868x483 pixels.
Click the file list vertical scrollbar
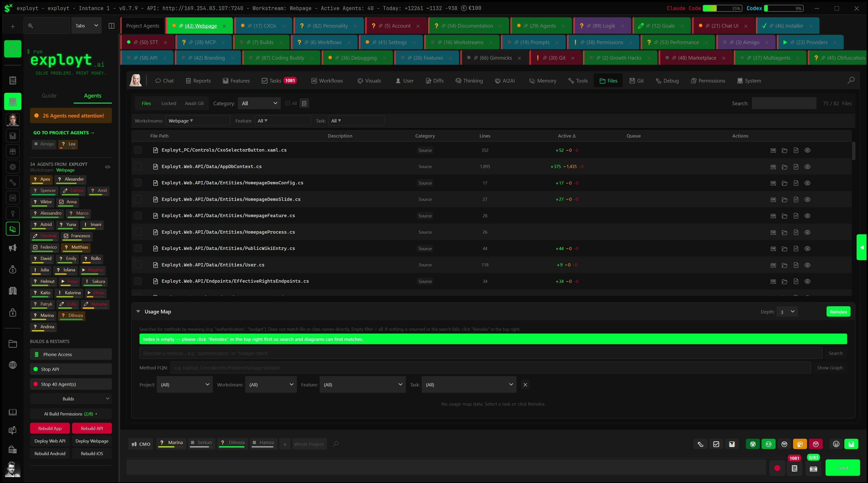(853, 151)
